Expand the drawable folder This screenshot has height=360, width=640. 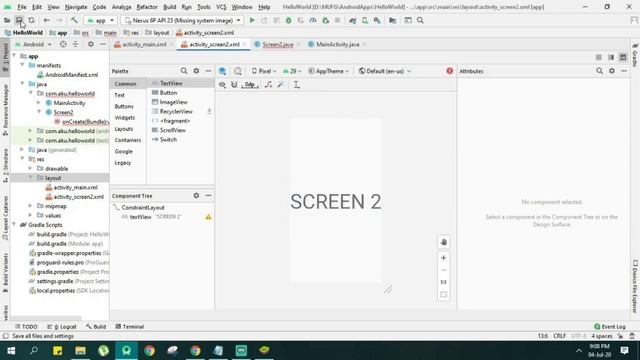point(31,168)
